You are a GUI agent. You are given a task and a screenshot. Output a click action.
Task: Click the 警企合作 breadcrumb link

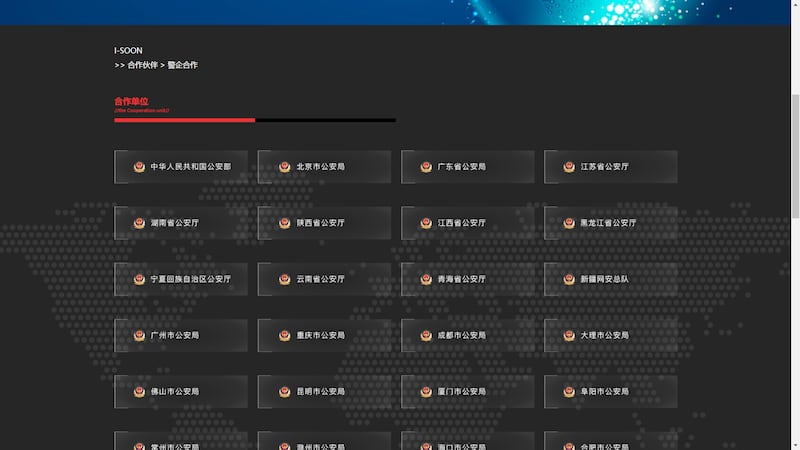pyautogui.click(x=182, y=65)
